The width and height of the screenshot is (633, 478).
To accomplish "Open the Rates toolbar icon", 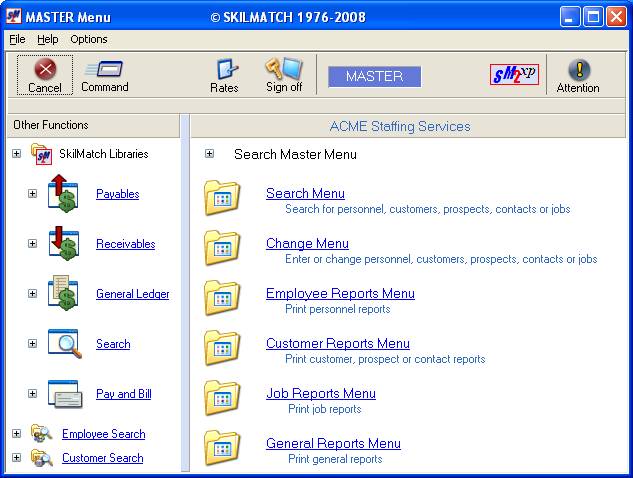I will (227, 69).
